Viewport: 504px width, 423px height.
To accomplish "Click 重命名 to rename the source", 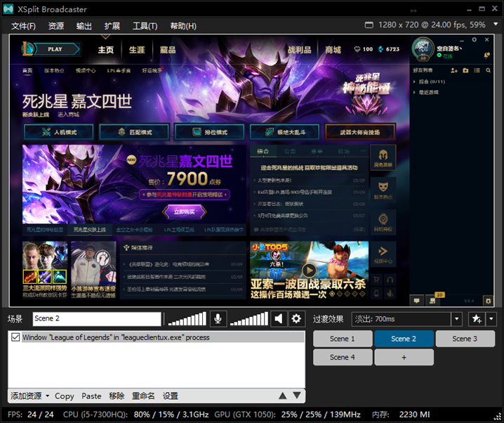I will tap(143, 396).
